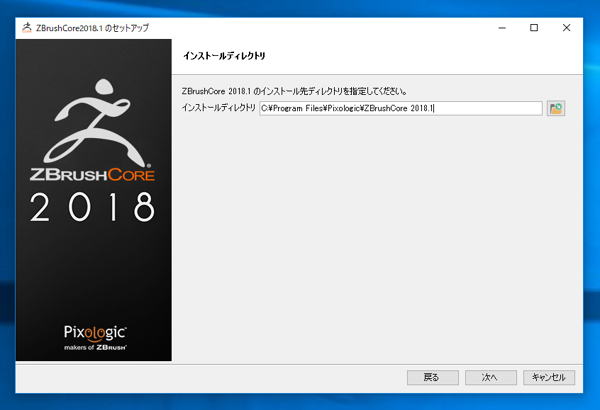600x410 pixels.
Task: Minimize the setup window
Action: point(502,28)
